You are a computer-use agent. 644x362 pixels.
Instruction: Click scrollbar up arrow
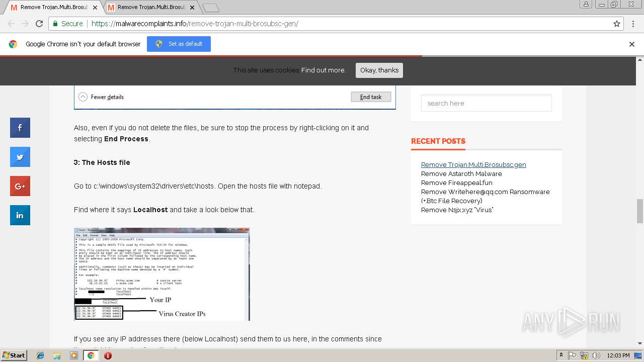(x=640, y=60)
